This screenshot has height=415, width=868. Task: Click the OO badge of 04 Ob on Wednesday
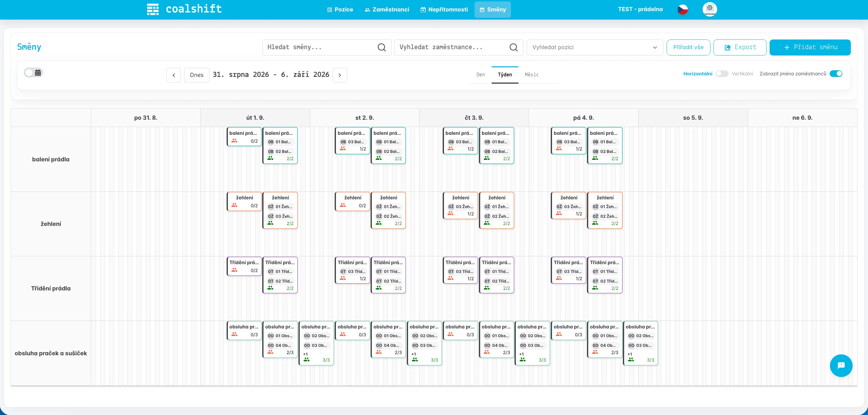click(379, 345)
